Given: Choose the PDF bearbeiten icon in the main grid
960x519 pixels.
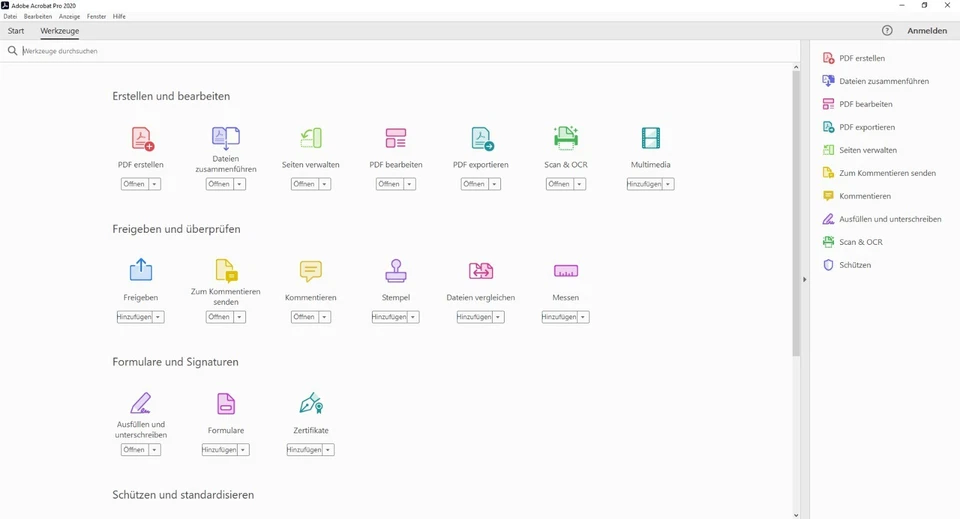Looking at the screenshot, I should tap(396, 138).
